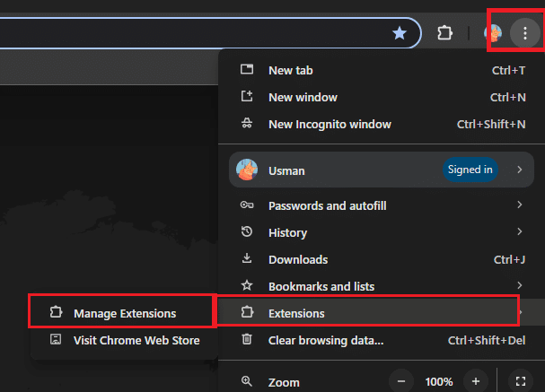Visit Chrome Web Store link
Image resolution: width=545 pixels, height=392 pixels.
136,340
